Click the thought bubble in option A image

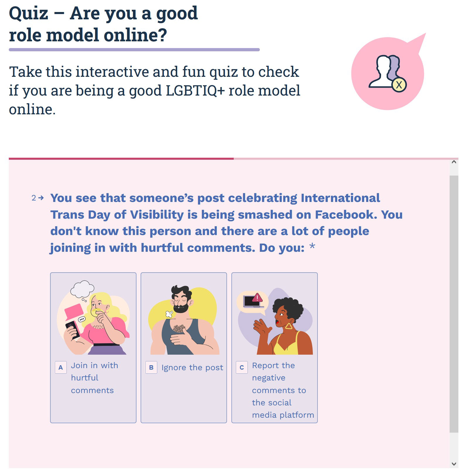pos(82,289)
